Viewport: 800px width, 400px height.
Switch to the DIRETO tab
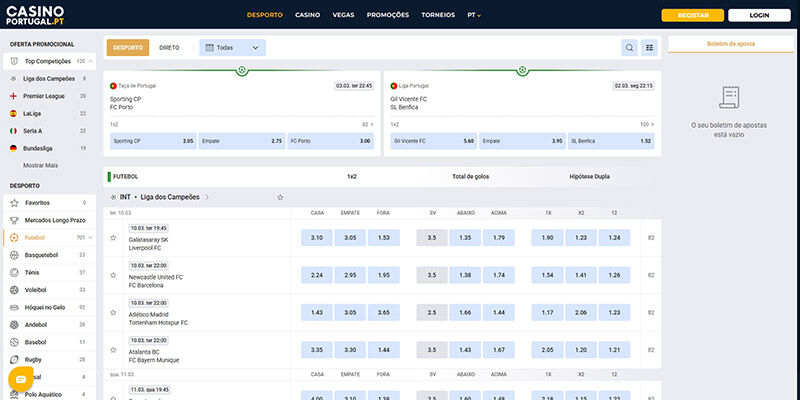click(x=169, y=47)
